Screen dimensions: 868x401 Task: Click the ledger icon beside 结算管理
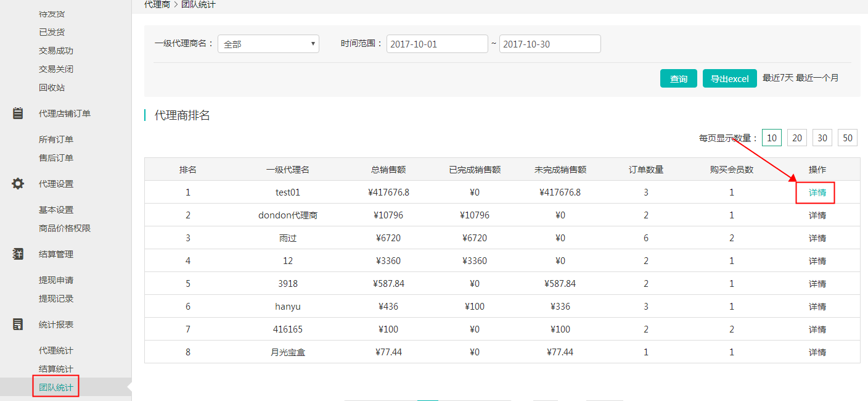click(18, 254)
